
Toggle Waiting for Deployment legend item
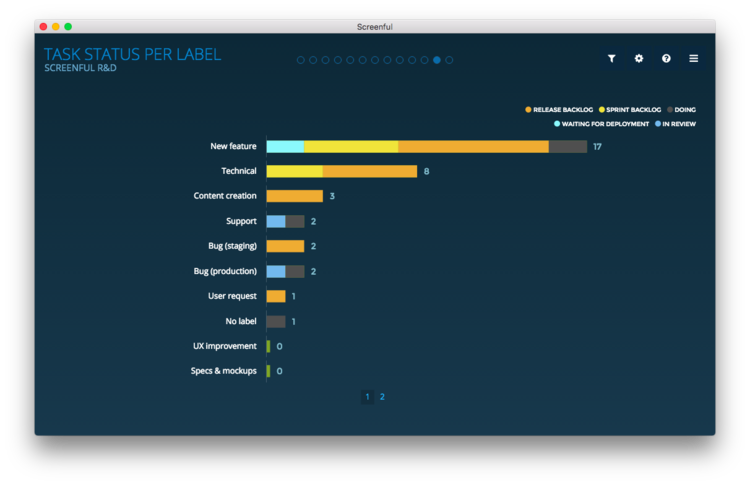600,124
